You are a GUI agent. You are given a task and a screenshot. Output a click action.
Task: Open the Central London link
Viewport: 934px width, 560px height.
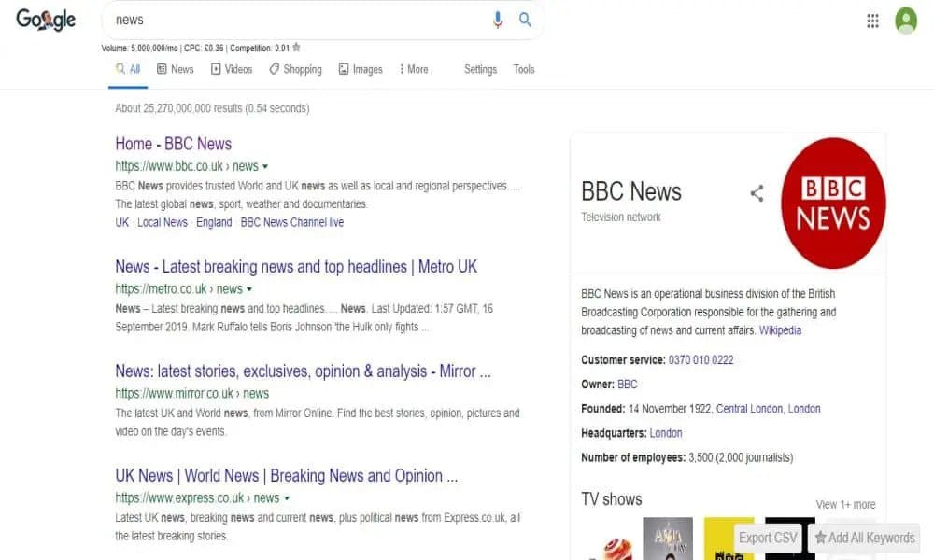point(749,409)
